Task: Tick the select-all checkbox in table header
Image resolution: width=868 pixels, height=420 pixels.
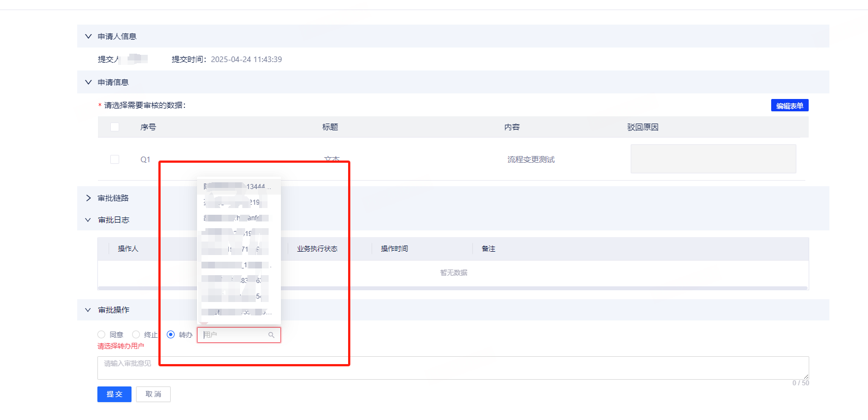Action: click(x=115, y=127)
